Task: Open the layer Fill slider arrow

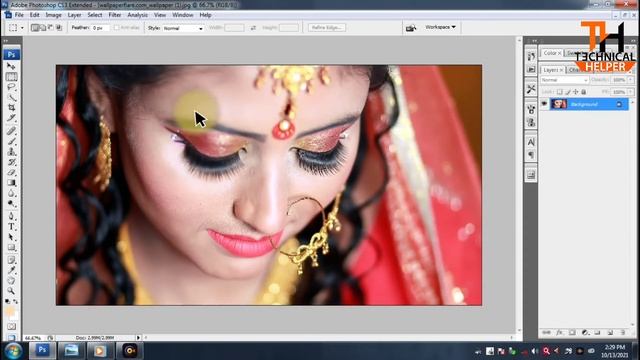Action: tap(631, 92)
